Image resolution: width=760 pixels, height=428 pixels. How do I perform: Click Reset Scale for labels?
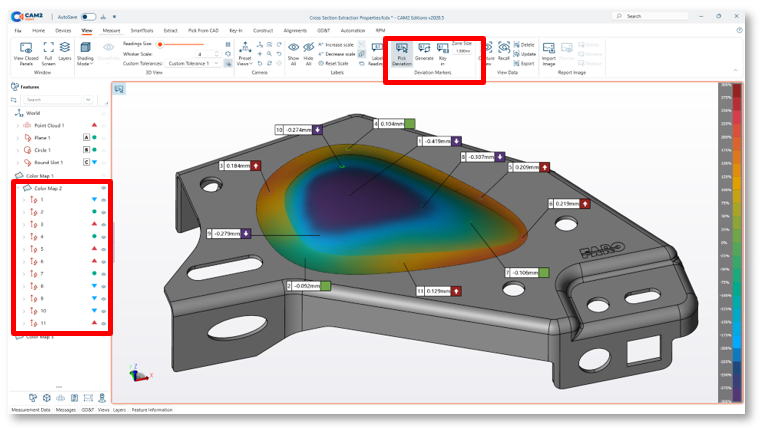pyautogui.click(x=333, y=63)
